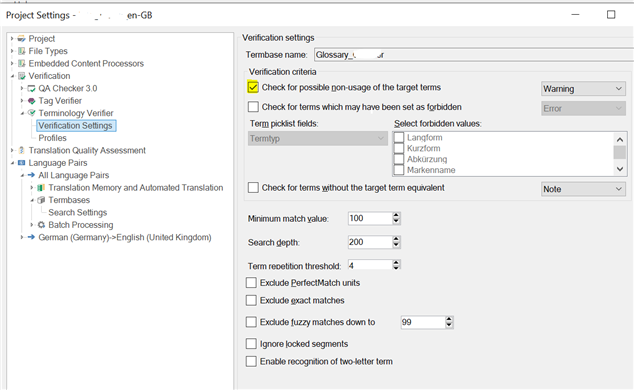Screen dimensions: 634x390
Task: Open the Note severity dropdown
Action: coord(583,189)
